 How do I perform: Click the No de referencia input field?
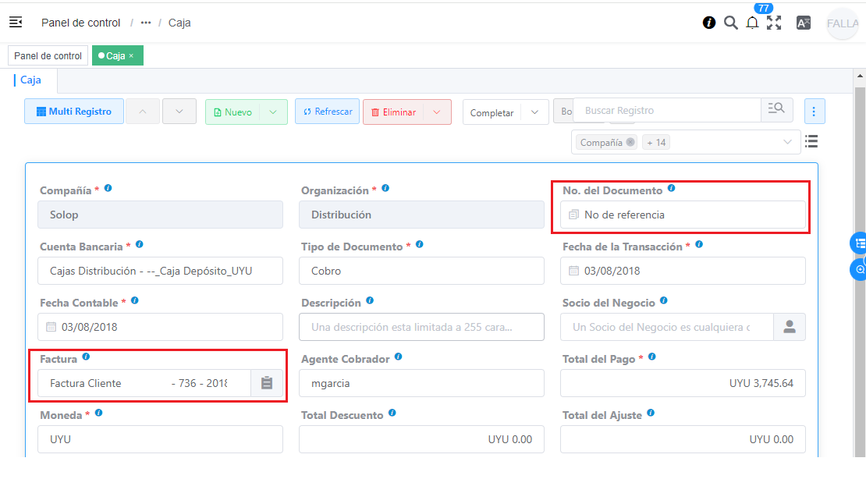point(683,215)
